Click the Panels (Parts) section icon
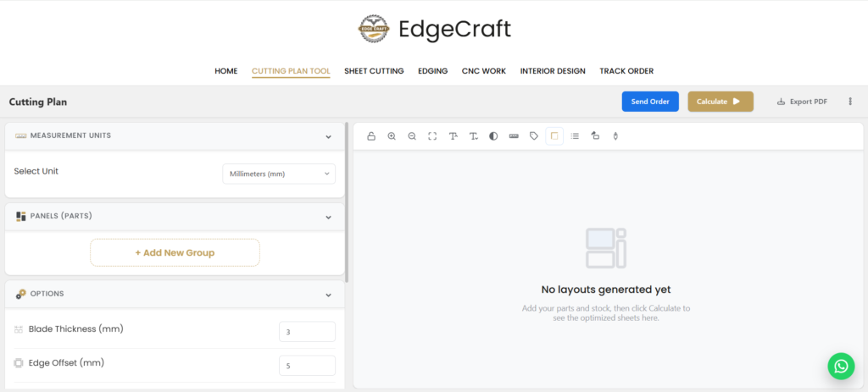 (21, 216)
